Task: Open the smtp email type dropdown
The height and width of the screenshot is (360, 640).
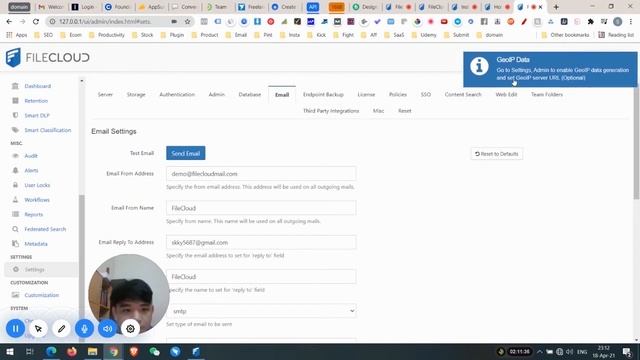Action: point(261,311)
